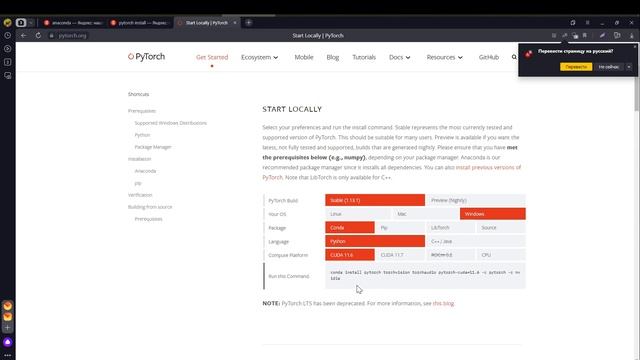Click the PyTorch logo
The width and height of the screenshot is (640, 360).
coord(147,57)
